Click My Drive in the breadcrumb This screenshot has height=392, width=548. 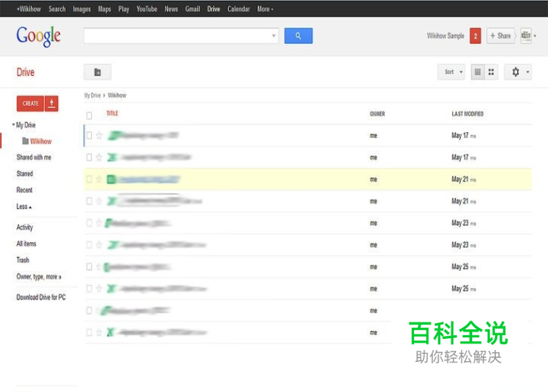[x=93, y=95]
